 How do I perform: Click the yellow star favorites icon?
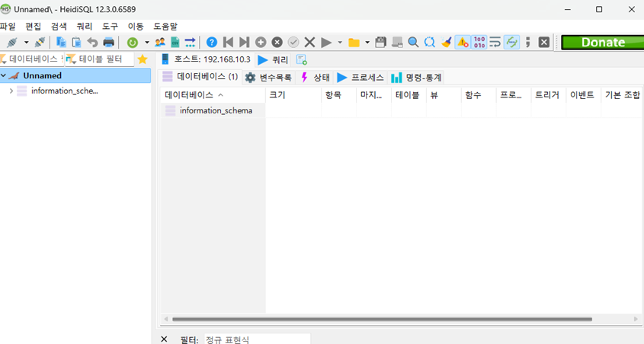(x=143, y=59)
